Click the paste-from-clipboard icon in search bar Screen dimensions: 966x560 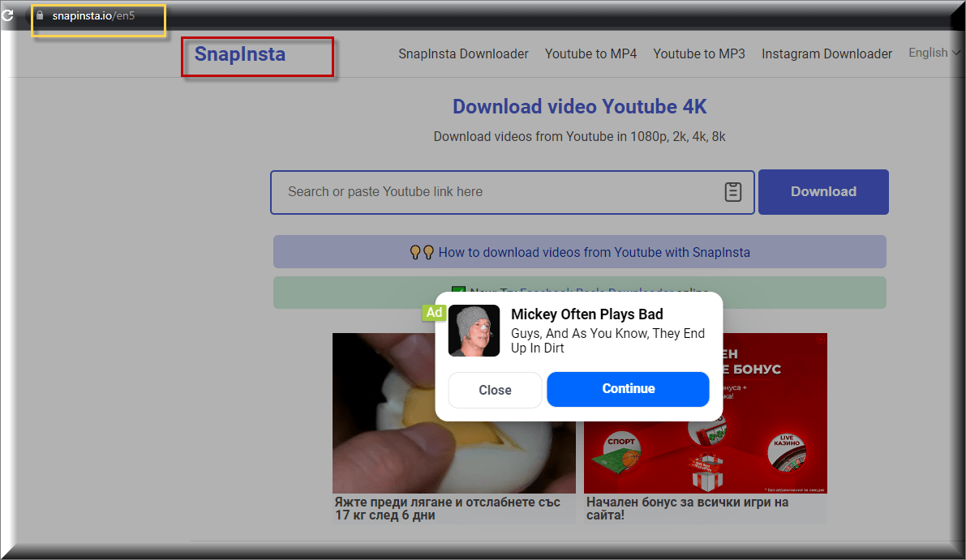pyautogui.click(x=732, y=192)
